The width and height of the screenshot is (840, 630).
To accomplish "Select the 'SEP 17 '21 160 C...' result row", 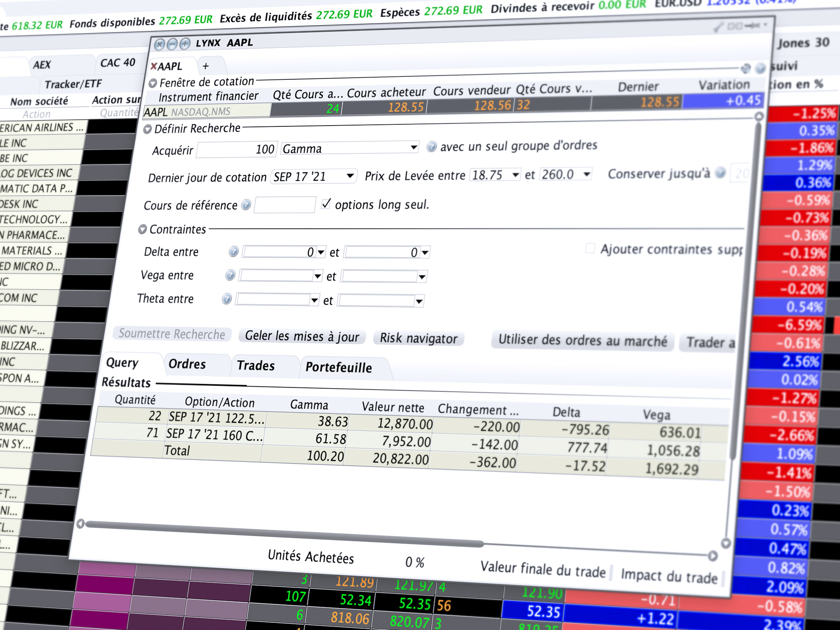I will point(409,441).
